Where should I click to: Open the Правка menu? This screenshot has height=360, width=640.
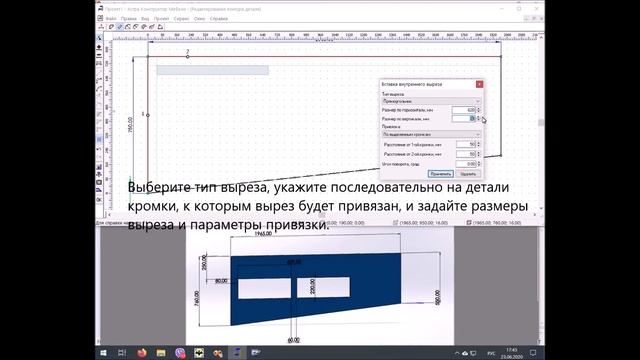(129, 19)
